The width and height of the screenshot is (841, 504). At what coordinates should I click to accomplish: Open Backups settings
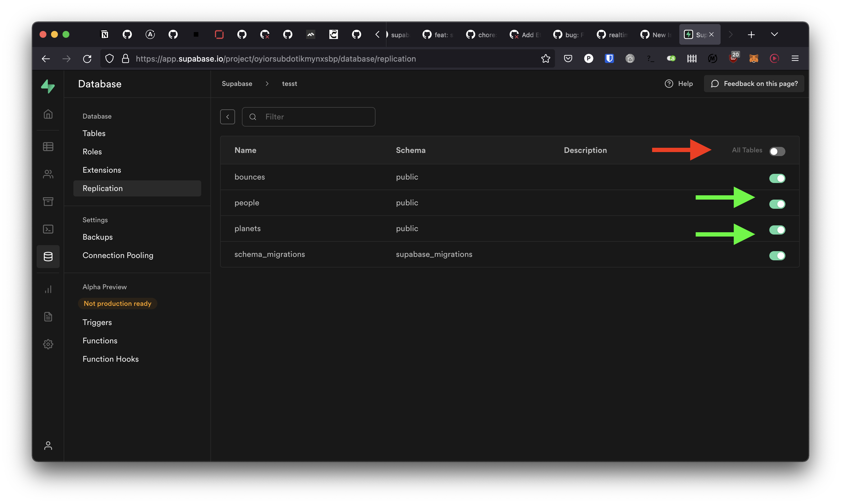tap(97, 237)
